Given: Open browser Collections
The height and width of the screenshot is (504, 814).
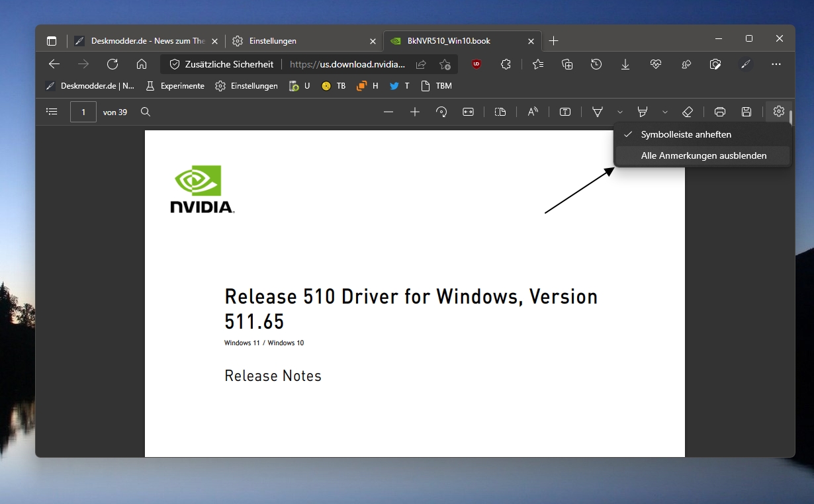Looking at the screenshot, I should pyautogui.click(x=567, y=64).
